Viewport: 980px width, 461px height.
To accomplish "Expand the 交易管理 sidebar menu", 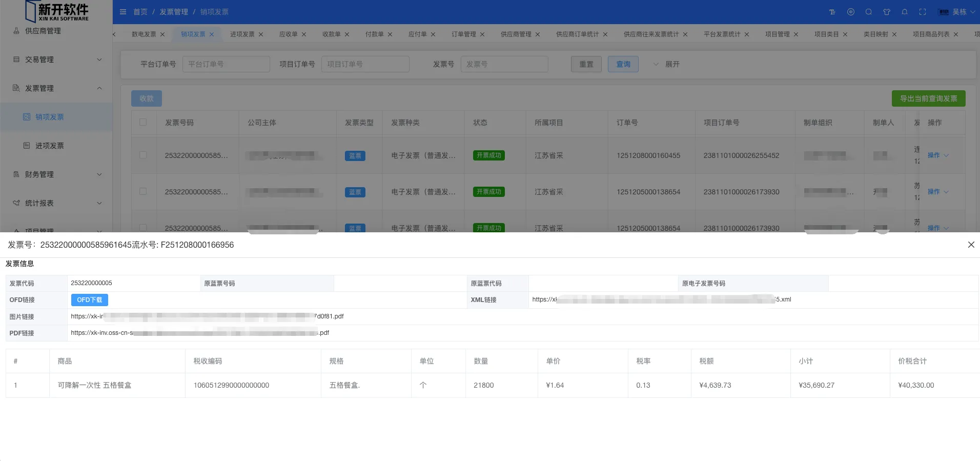I will click(56, 59).
